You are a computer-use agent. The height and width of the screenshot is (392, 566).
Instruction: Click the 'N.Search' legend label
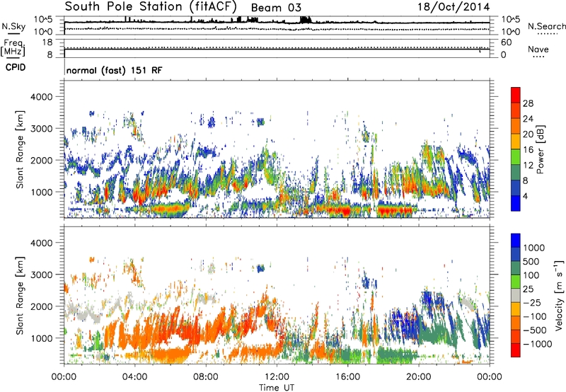546,26
